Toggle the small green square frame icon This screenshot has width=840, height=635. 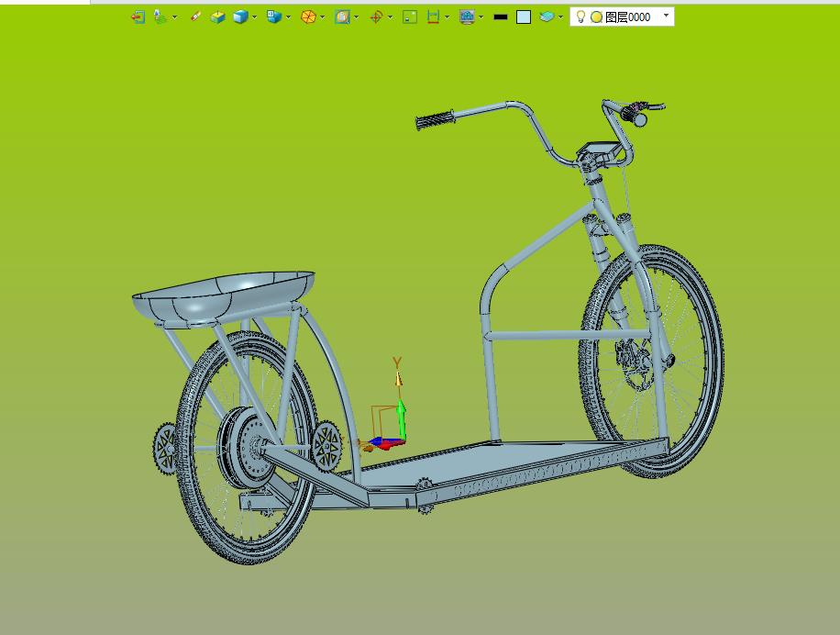410,17
